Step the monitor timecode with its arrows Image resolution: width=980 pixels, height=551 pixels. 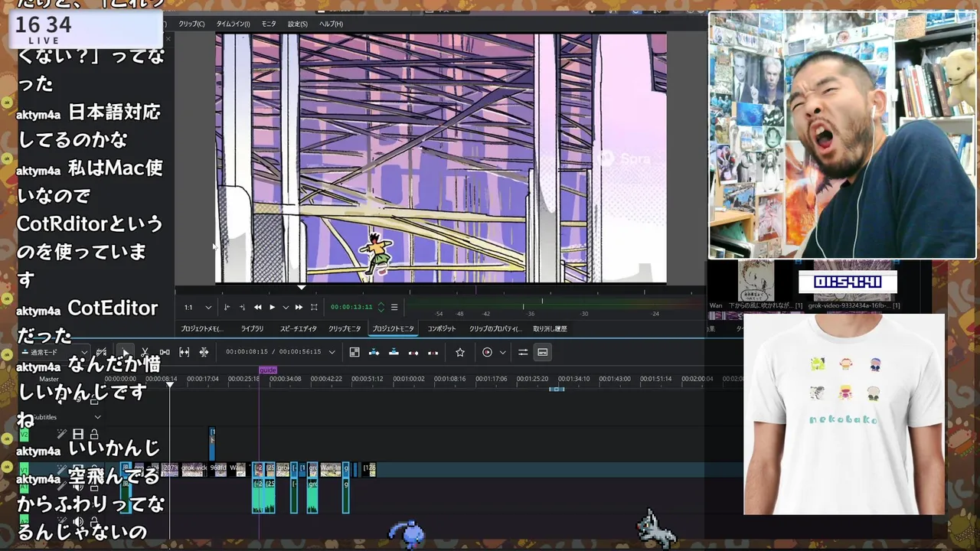381,307
